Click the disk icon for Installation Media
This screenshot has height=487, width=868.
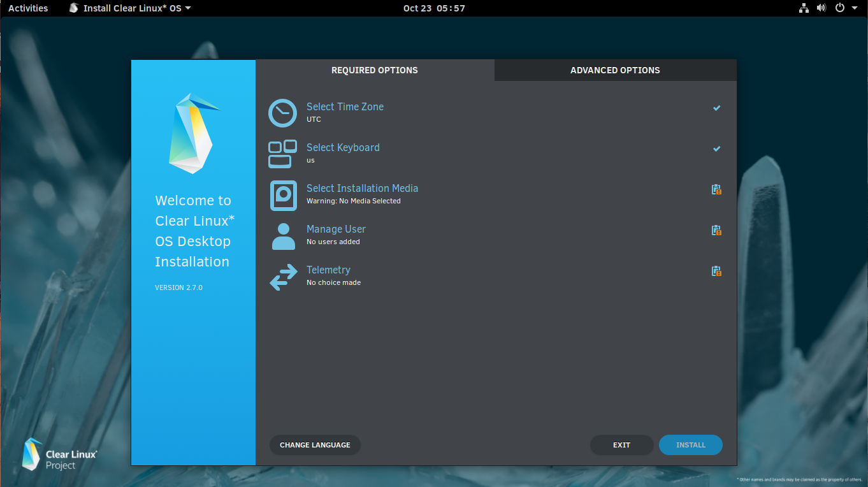(283, 195)
